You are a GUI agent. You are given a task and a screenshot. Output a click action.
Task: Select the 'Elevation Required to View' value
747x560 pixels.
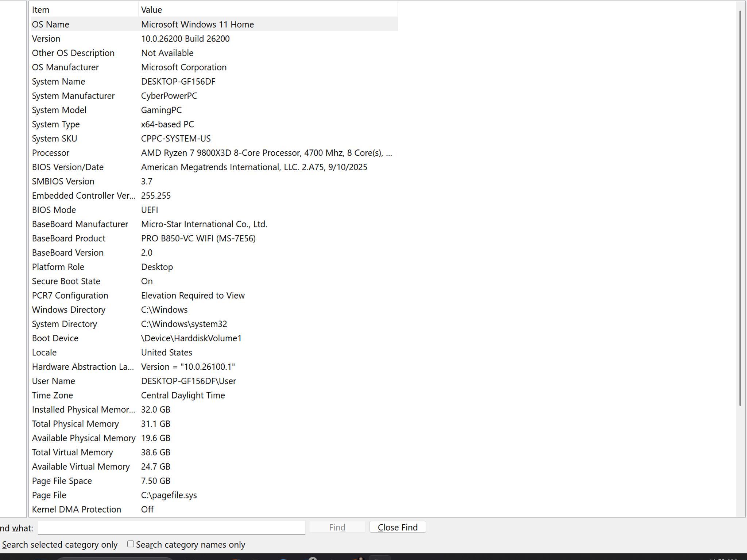click(x=193, y=295)
